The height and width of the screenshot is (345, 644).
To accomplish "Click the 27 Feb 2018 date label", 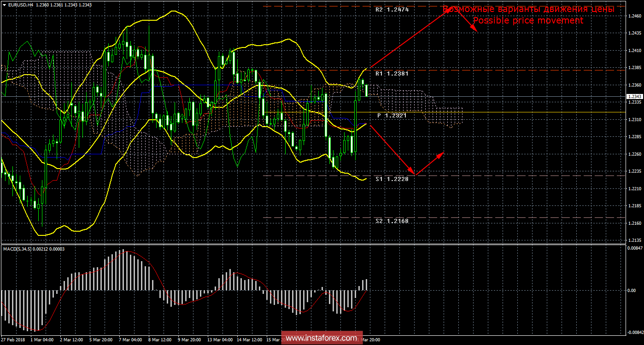I will tap(13, 340).
